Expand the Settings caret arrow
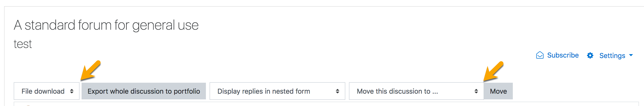Viewport: 644px width, 106px height. 631,55
